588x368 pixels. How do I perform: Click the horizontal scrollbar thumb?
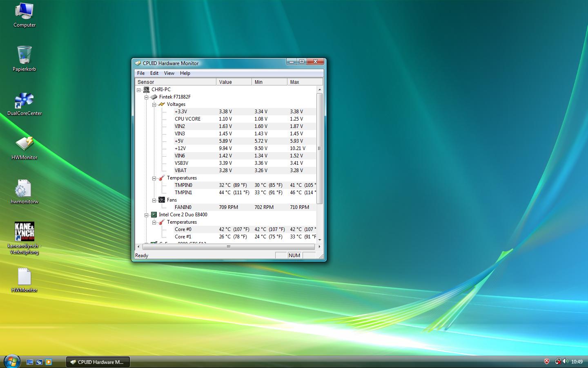[x=228, y=247]
